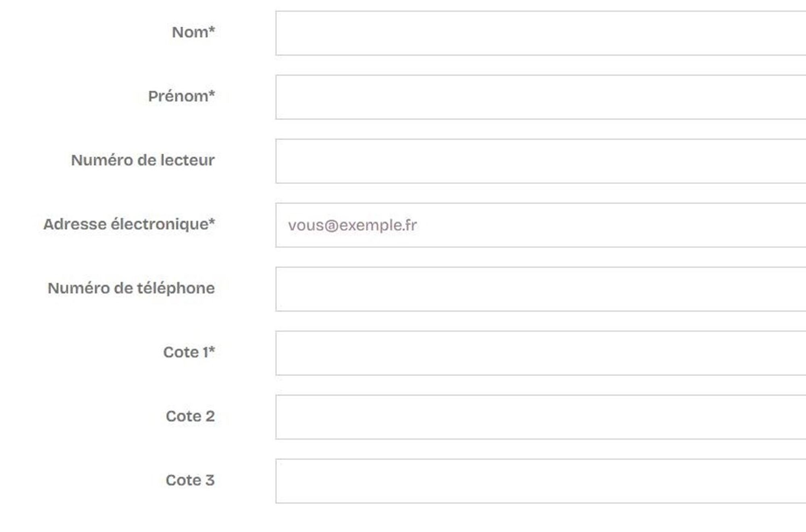This screenshot has width=806, height=532.
Task: Click the required asterisk after Nom
Action: point(212,29)
